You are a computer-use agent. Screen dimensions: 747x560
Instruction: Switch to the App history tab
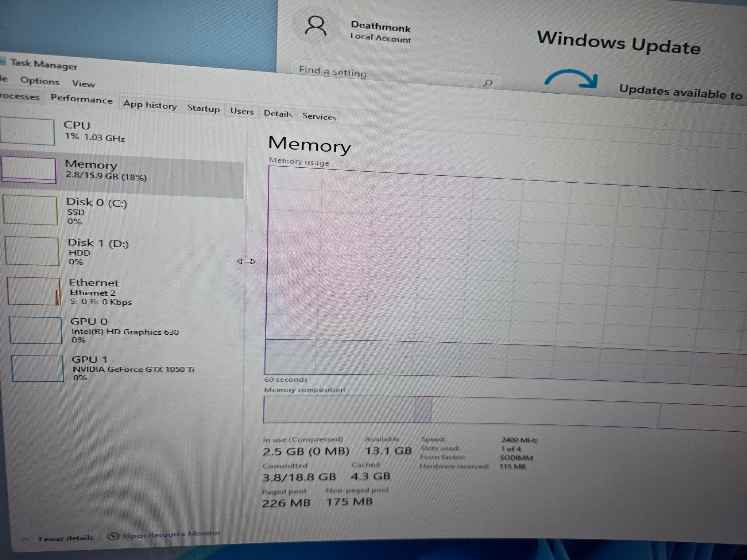click(x=150, y=105)
